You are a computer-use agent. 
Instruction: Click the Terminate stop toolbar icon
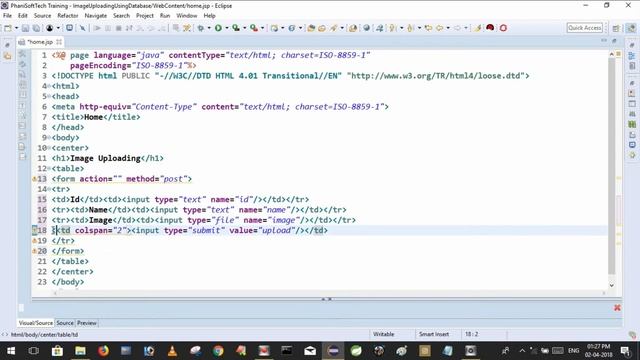pos(118,28)
